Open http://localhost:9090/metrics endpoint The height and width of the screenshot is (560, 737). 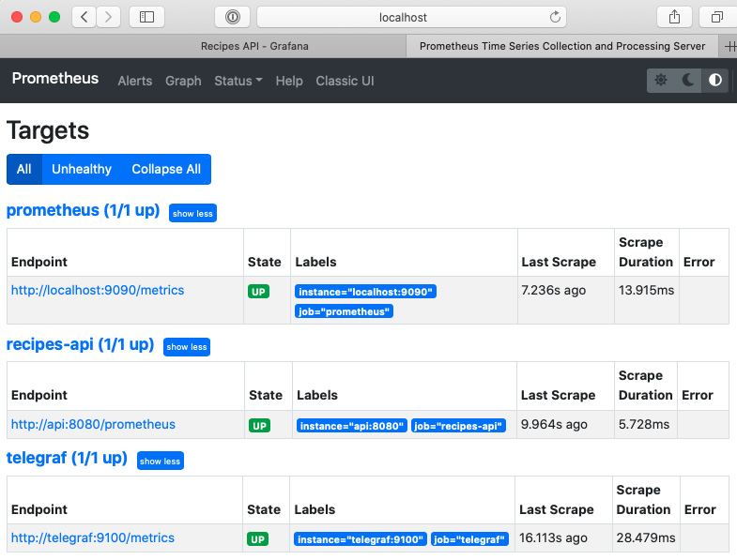pos(98,291)
